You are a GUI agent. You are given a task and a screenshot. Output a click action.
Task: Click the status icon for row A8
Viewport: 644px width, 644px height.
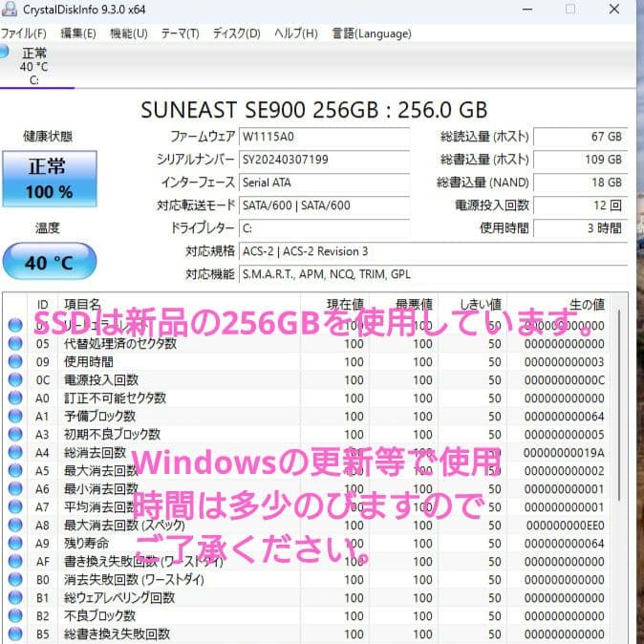pyautogui.click(x=15, y=525)
